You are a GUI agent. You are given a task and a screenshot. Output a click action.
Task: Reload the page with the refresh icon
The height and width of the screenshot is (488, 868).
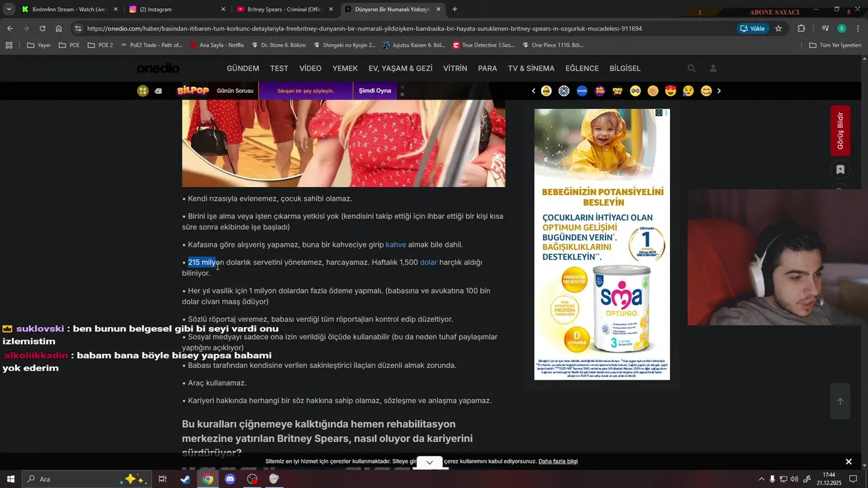pos(42,28)
